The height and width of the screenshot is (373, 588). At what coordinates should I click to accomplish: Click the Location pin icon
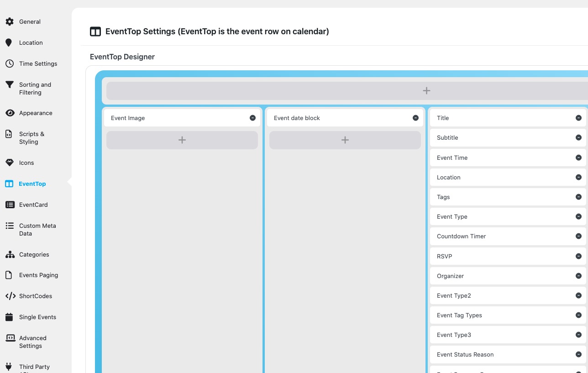[x=9, y=42]
